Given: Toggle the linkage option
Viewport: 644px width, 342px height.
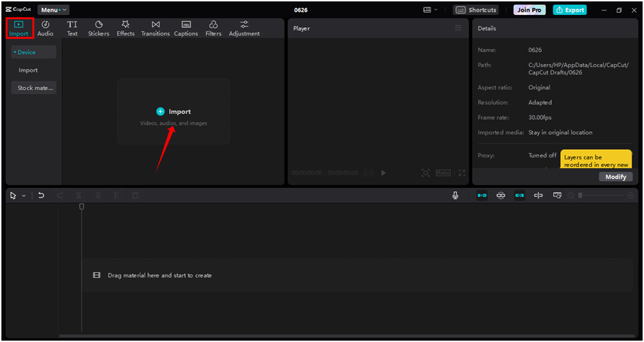Looking at the screenshot, I should (x=520, y=196).
